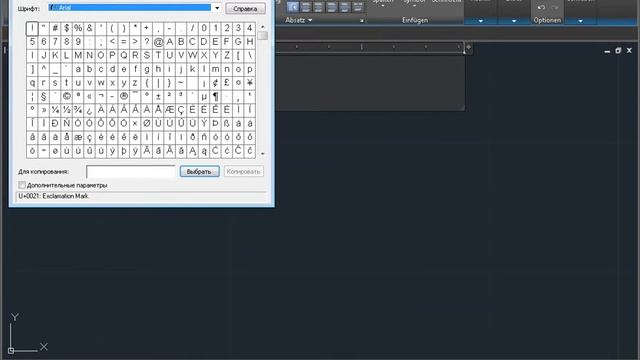Click the Копировать button
Viewport: 640px width, 360px height.
[x=243, y=172]
